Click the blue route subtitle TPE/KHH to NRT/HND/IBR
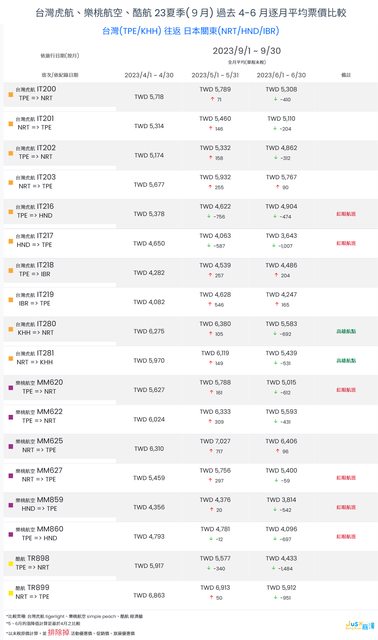The width and height of the screenshot is (378, 640). (191, 31)
